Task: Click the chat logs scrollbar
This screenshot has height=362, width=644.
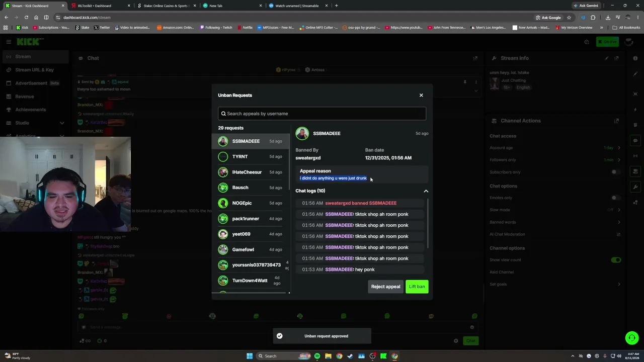Action: [x=428, y=224]
